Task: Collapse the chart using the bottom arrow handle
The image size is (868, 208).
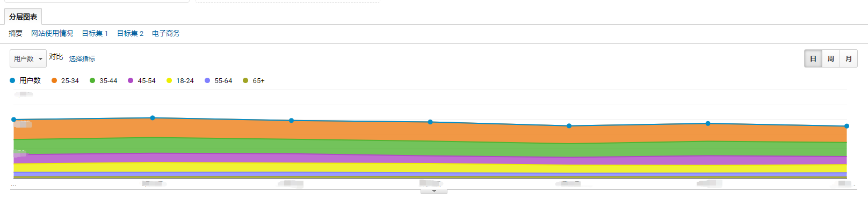Action: tap(434, 191)
